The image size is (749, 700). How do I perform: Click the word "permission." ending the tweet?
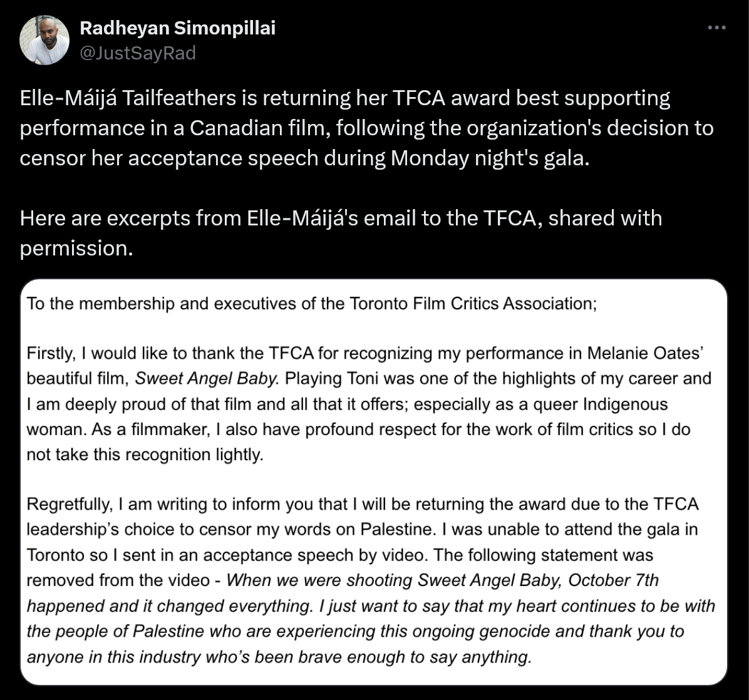pos(76,248)
